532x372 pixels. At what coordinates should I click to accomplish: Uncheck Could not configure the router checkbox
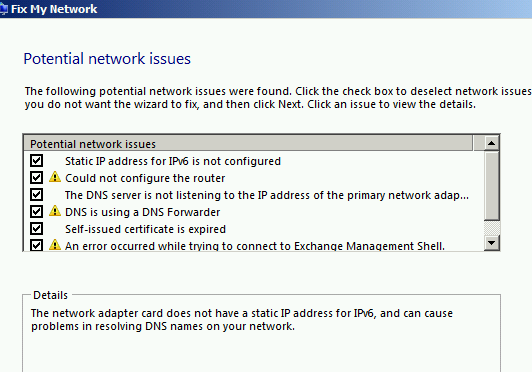click(x=36, y=178)
